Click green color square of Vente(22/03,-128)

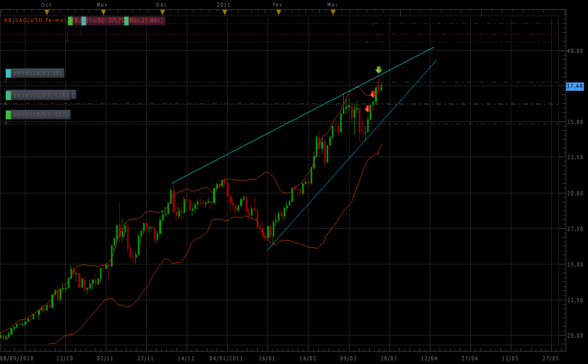8,95
